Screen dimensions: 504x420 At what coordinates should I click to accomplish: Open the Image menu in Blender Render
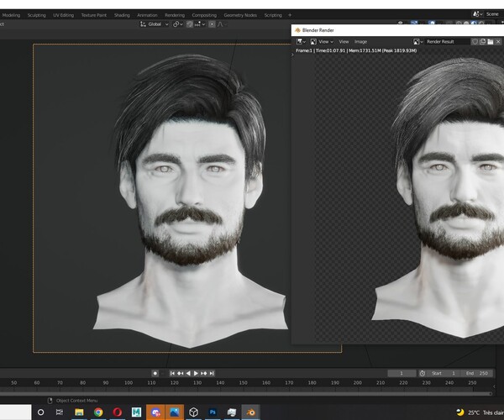[360, 42]
